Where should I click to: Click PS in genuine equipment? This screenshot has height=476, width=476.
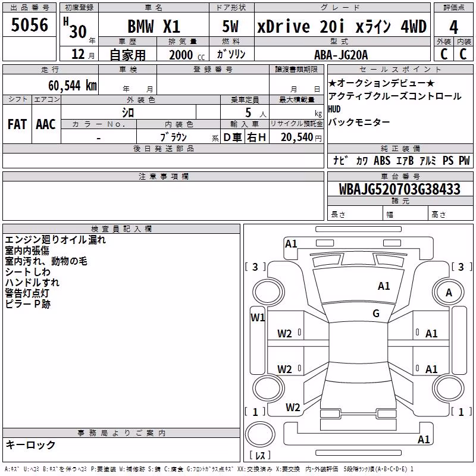click(448, 160)
